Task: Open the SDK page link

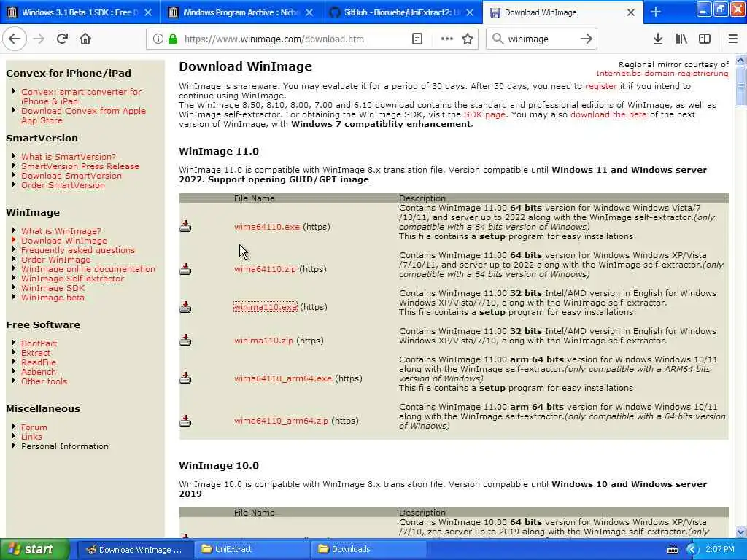Action: [484, 114]
